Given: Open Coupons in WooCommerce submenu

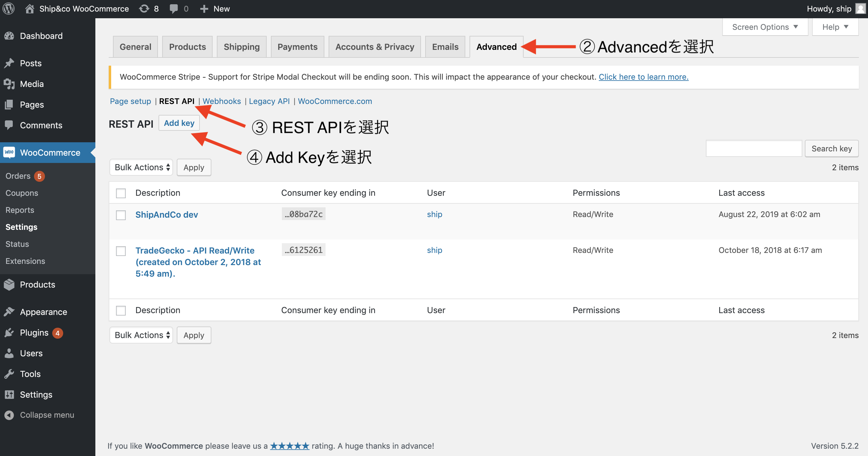Looking at the screenshot, I should click(x=22, y=193).
